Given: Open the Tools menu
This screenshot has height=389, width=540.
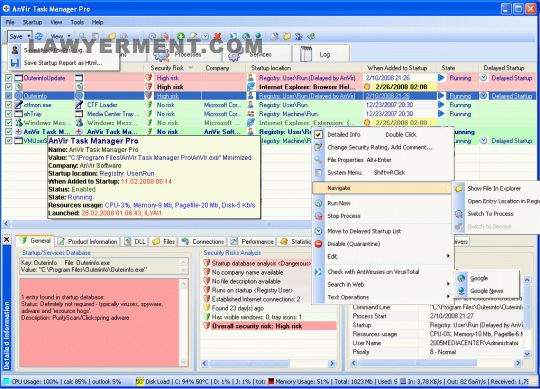Looking at the screenshot, I should pos(77,22).
